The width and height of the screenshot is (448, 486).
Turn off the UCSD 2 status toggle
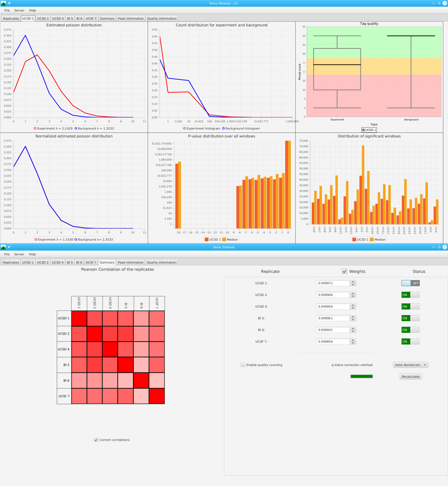(x=410, y=295)
